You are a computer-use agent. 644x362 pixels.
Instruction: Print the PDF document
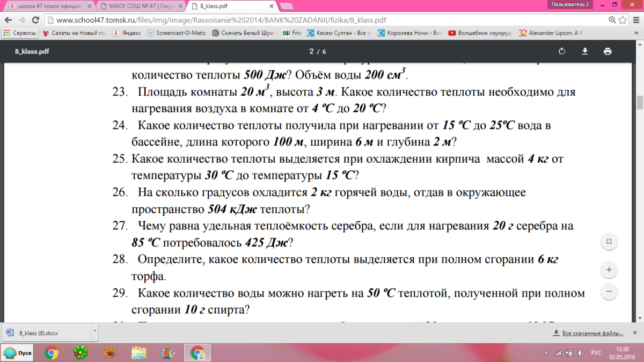[x=608, y=52]
